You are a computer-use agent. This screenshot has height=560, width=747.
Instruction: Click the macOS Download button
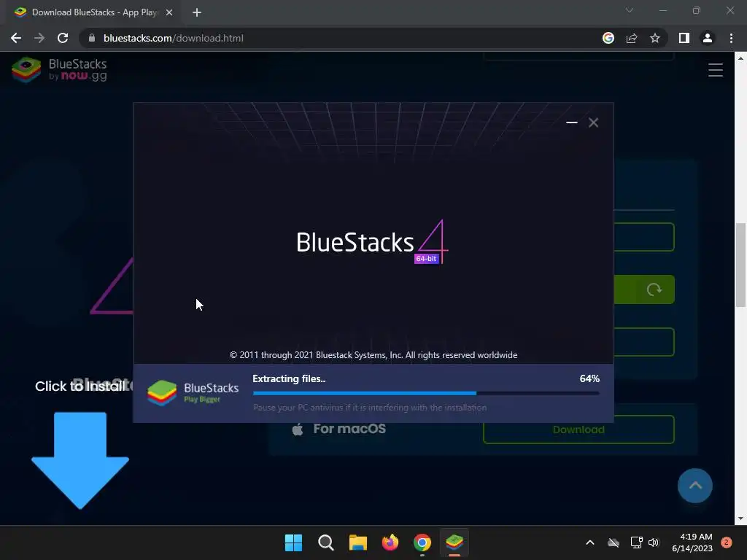click(x=578, y=429)
